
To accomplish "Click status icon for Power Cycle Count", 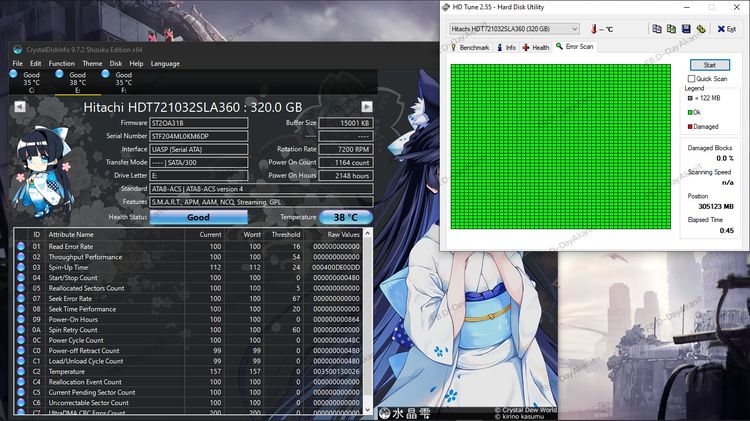I will pyautogui.click(x=21, y=340).
